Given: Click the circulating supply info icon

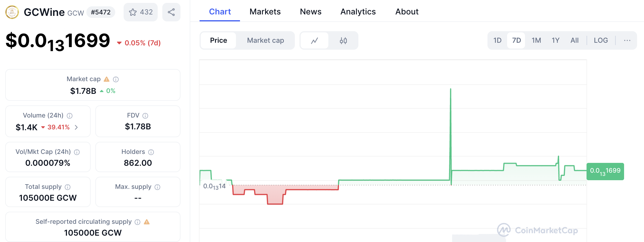Looking at the screenshot, I should pos(137,222).
